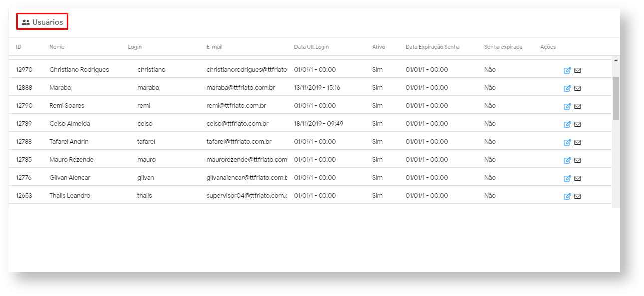
Task: Click login .christiano
Action: (x=151, y=70)
